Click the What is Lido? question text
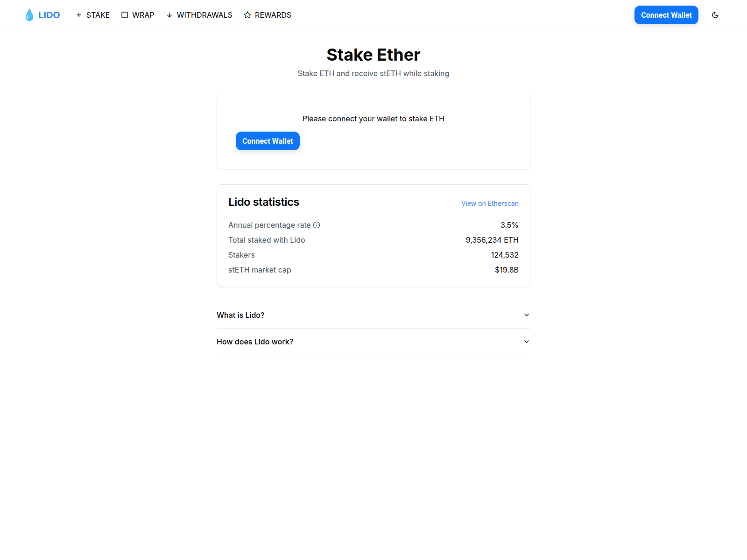747x560 pixels. coord(240,315)
